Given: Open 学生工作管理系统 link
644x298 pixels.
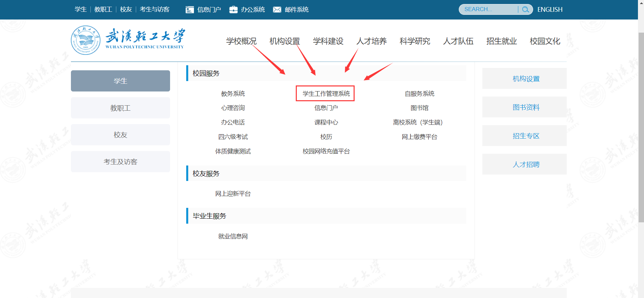Looking at the screenshot, I should pos(326,94).
